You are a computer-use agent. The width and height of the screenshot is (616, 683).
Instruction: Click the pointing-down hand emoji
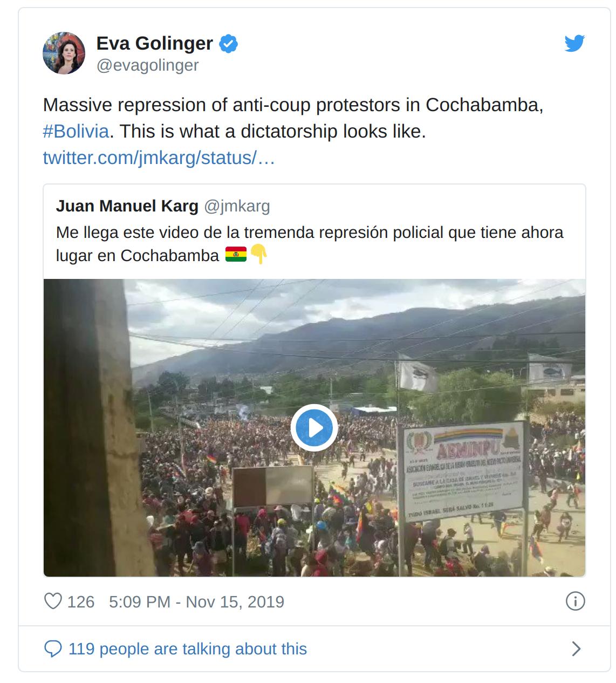tap(259, 255)
